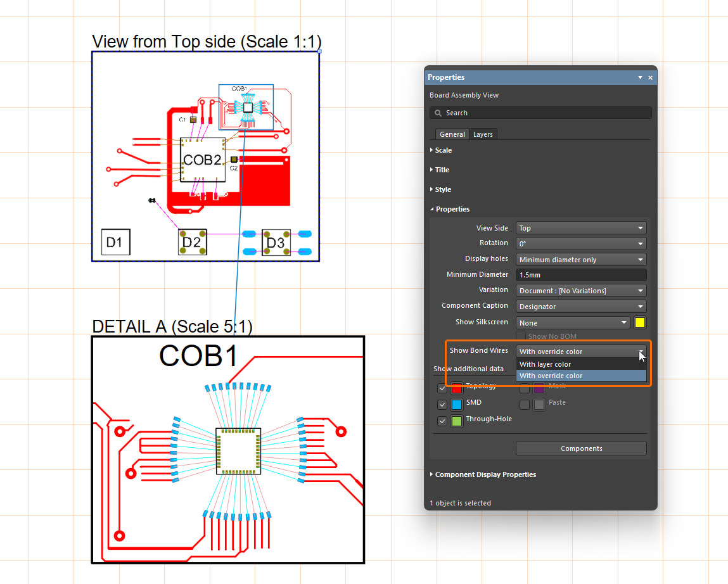Viewport: 728px width, 584px height.
Task: Edit the Minimum Diameter 1.5mm field
Action: pos(581,275)
